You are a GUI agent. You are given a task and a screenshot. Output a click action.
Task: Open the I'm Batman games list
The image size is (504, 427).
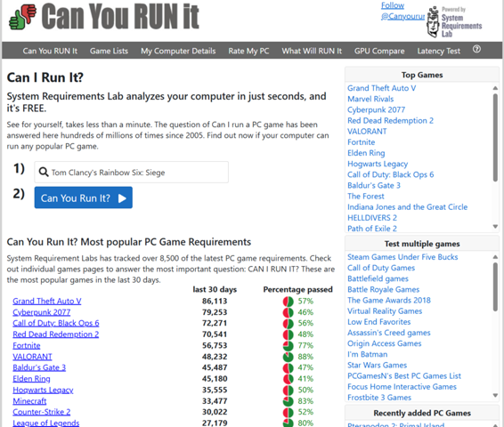click(367, 354)
